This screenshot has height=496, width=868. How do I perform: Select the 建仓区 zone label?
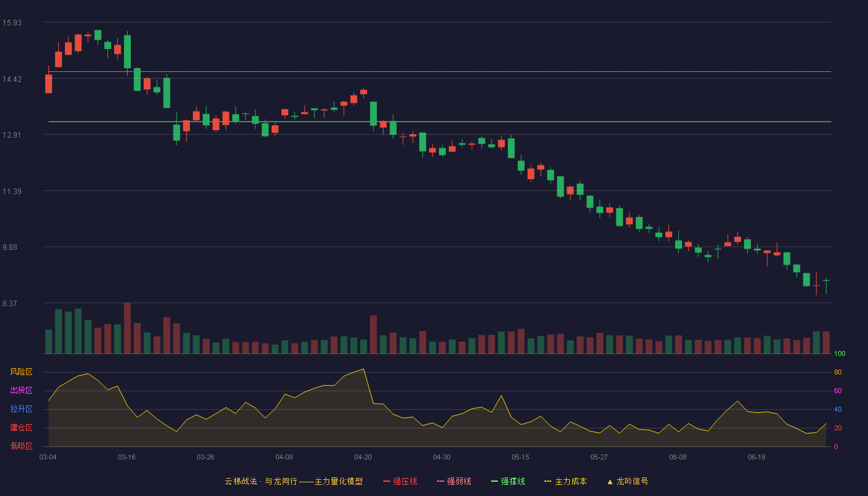(21, 428)
